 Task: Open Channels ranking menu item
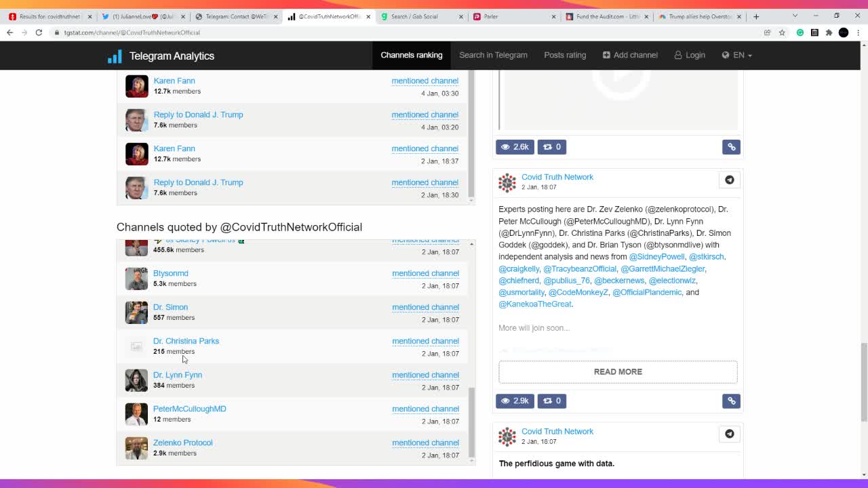[411, 56]
